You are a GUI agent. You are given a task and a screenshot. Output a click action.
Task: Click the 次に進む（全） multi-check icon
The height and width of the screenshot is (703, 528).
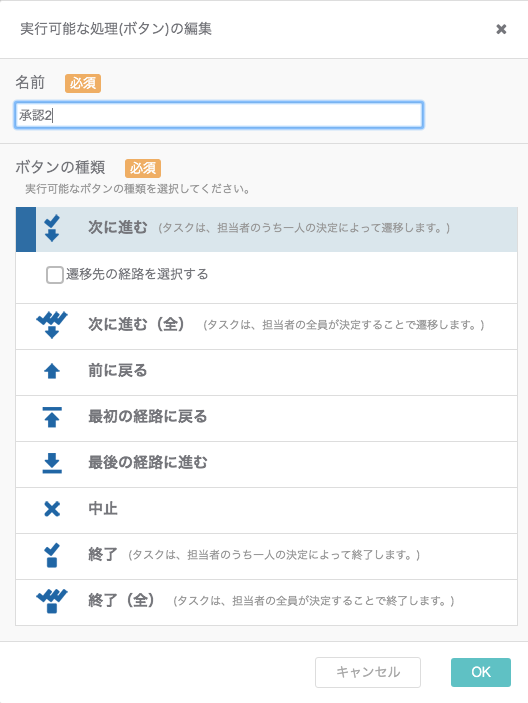coord(52,325)
